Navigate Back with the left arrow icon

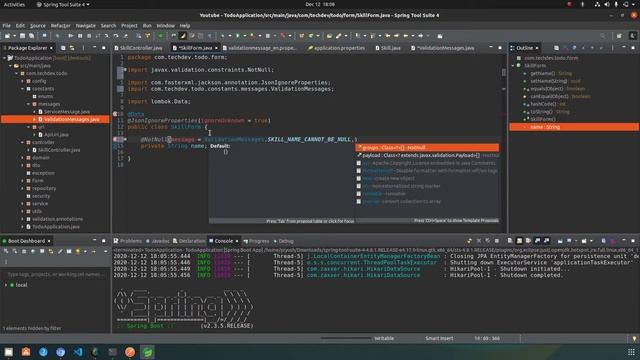[x=405, y=36]
